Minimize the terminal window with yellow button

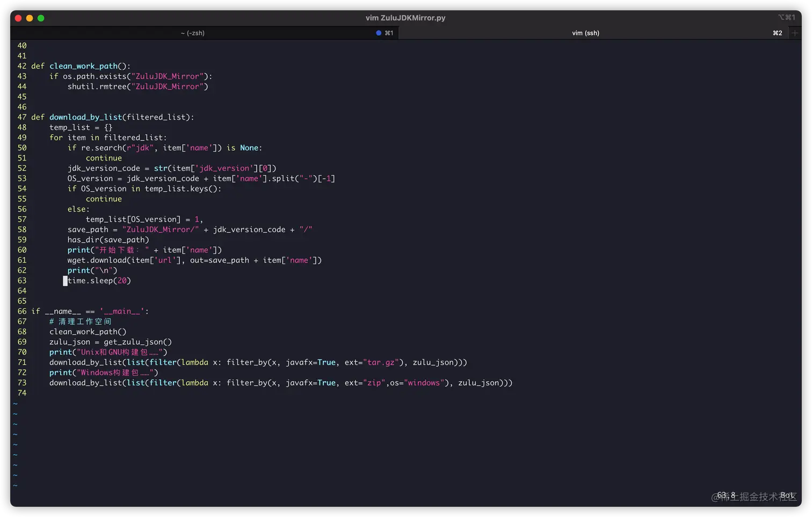pos(30,18)
